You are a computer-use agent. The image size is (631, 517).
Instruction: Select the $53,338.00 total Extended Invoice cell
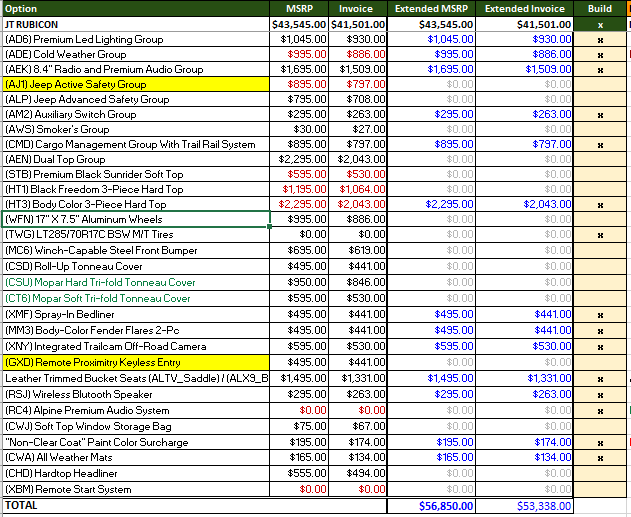pos(525,506)
